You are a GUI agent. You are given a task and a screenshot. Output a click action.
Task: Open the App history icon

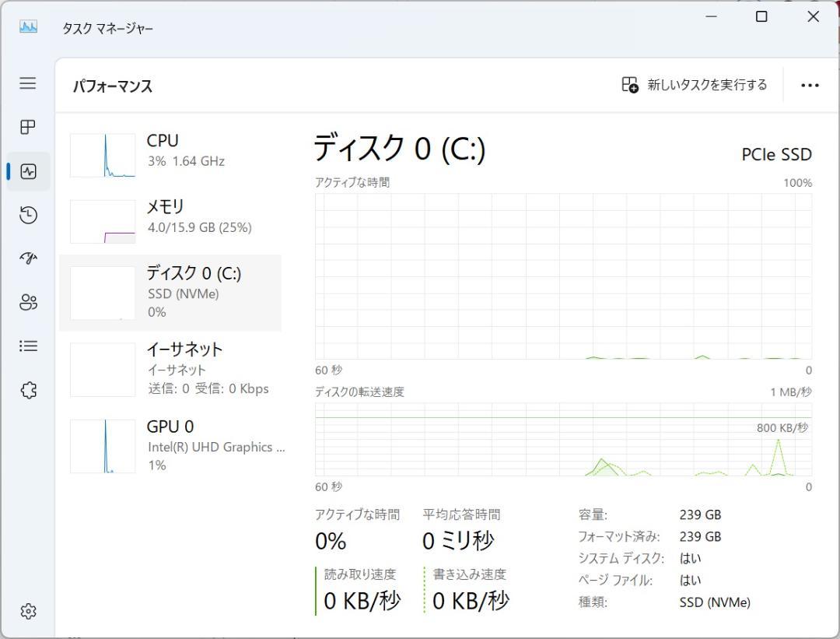(x=28, y=215)
